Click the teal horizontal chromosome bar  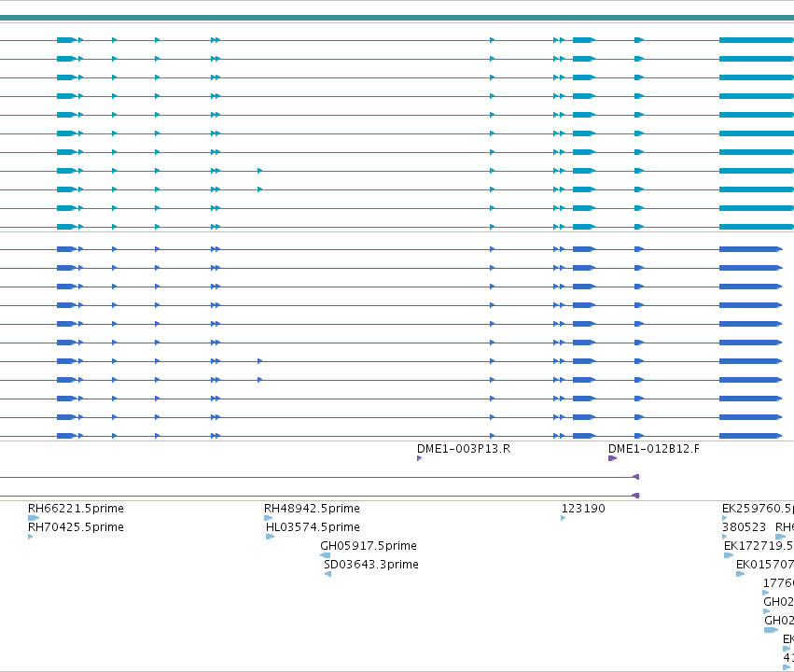[397, 19]
